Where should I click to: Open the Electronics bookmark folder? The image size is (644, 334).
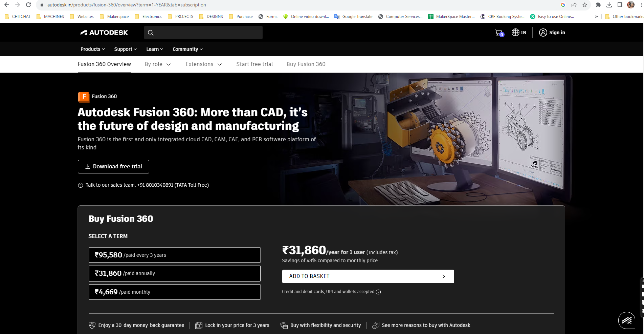148,17
